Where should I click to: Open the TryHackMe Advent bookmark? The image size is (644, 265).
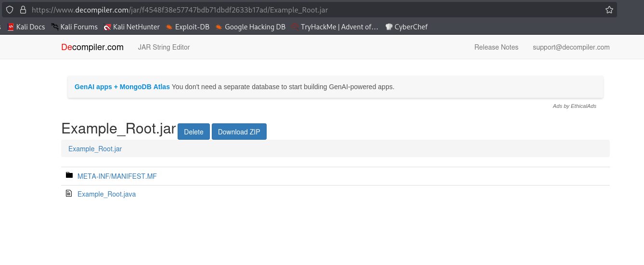[335, 27]
